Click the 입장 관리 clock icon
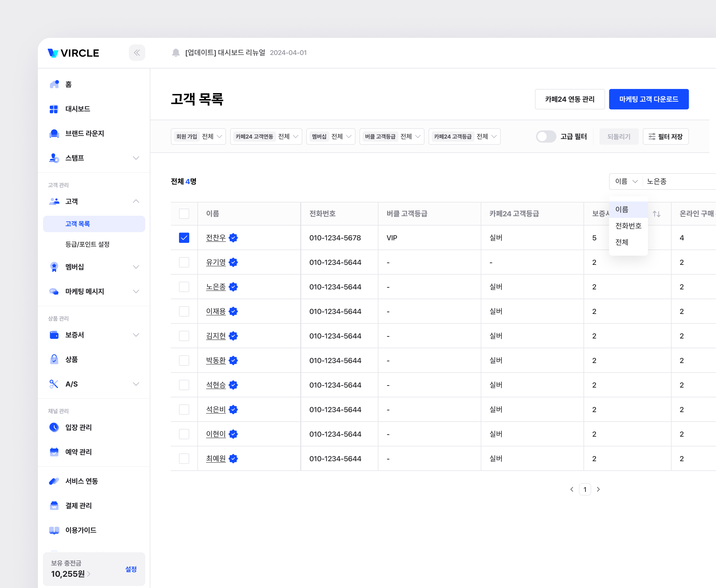716x588 pixels. pyautogui.click(x=54, y=427)
